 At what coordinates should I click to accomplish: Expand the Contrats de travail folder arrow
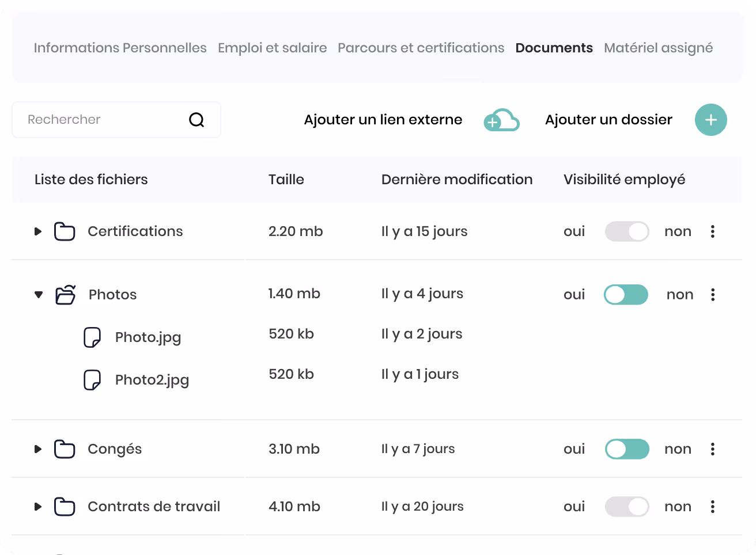tap(38, 507)
